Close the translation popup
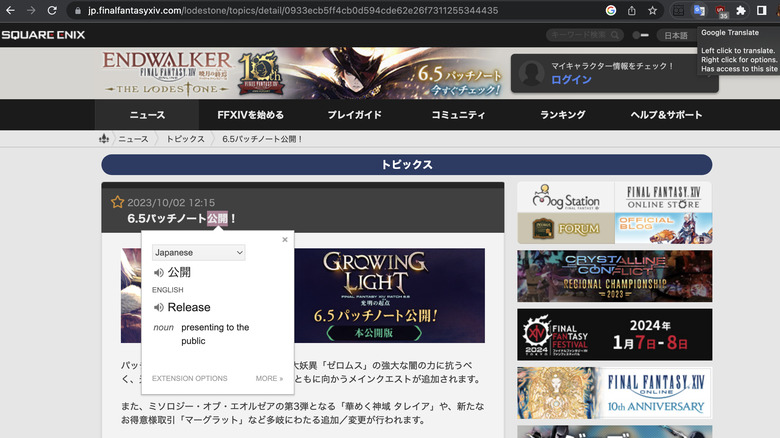The height and width of the screenshot is (438, 780). pyautogui.click(x=285, y=239)
